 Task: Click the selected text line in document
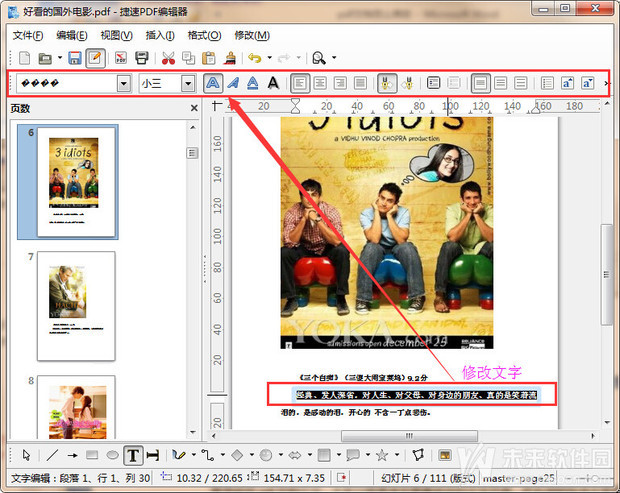tap(416, 395)
